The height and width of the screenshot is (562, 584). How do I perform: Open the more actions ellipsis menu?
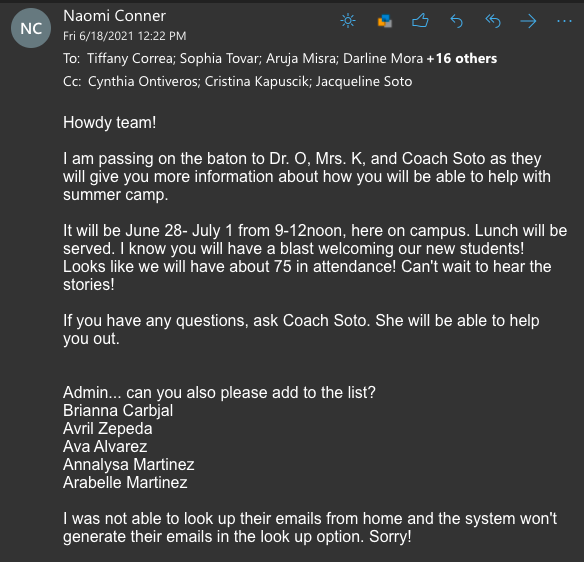564,21
